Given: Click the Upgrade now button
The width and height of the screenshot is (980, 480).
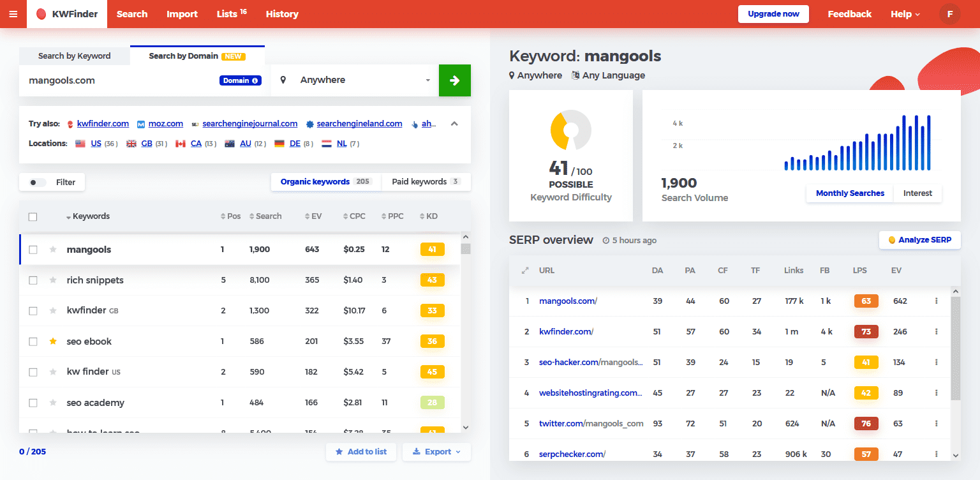Looking at the screenshot, I should pyautogui.click(x=773, y=13).
